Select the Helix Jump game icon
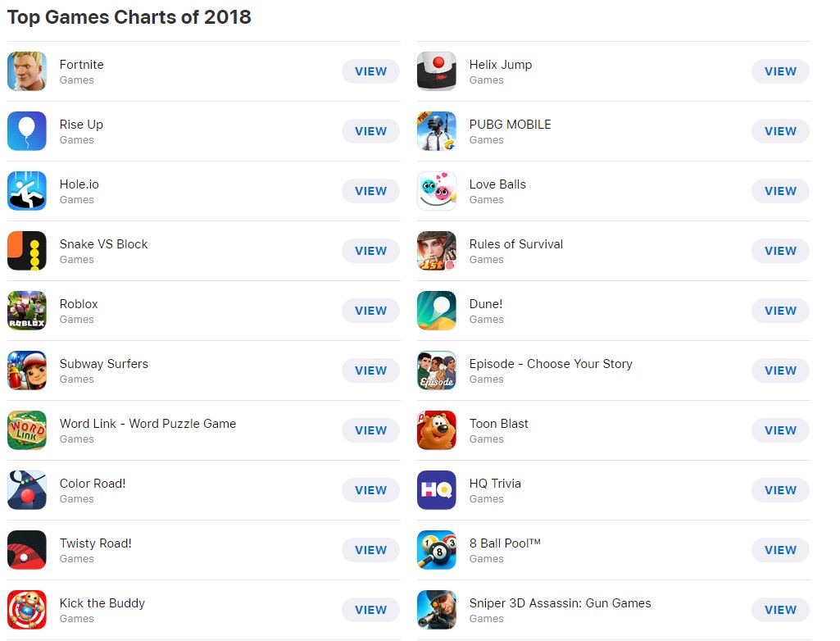 [437, 71]
